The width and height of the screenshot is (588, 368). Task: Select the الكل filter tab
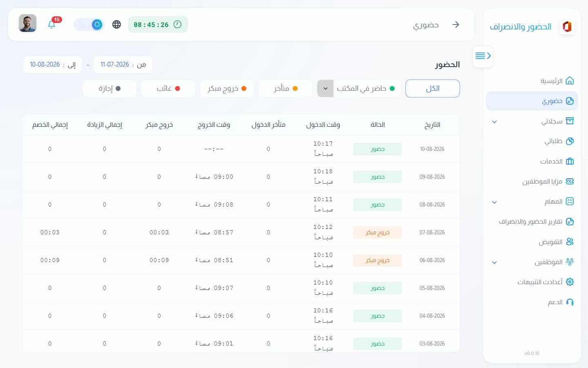(x=432, y=88)
